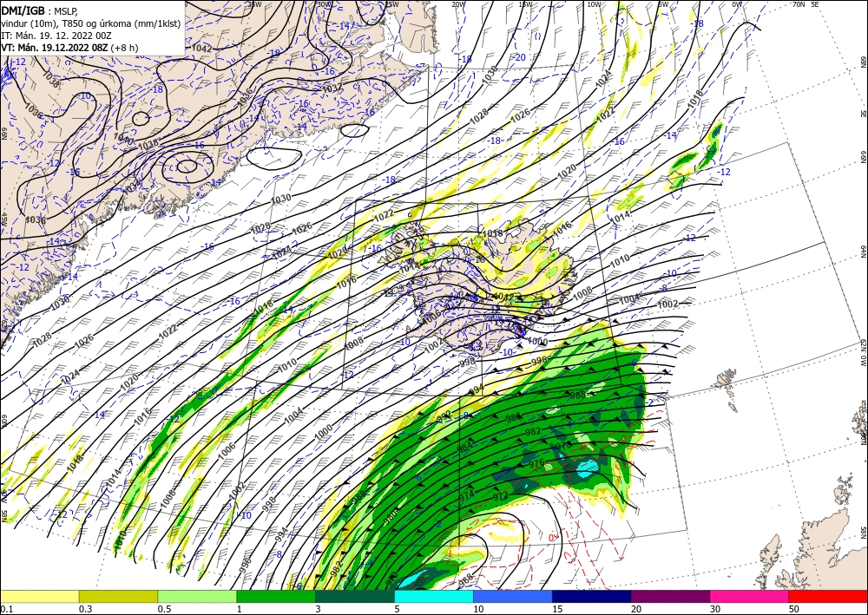Click the pink 30–50 legend swatch

pyautogui.click(x=750, y=596)
